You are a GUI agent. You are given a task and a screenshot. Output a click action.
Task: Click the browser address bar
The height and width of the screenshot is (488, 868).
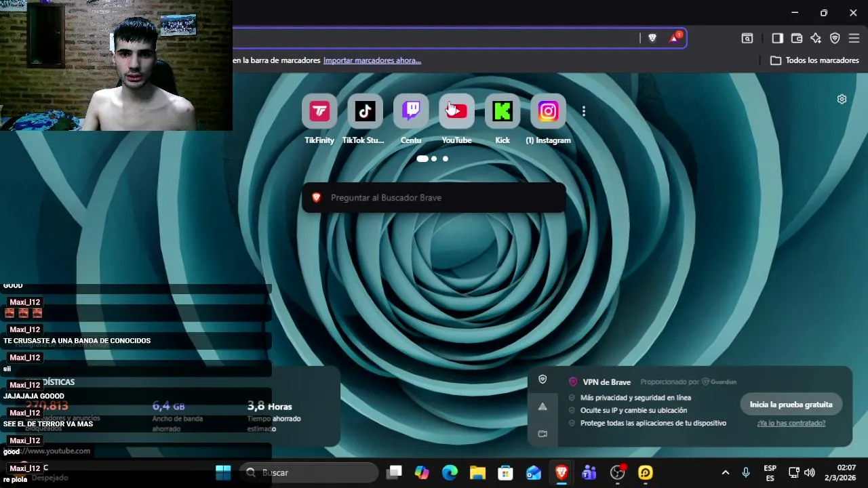[x=434, y=38]
